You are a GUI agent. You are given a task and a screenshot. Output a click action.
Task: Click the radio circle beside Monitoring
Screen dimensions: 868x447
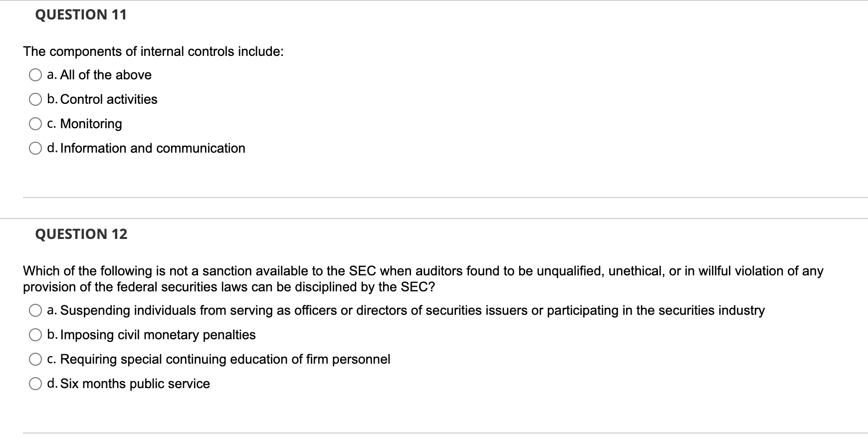35,124
